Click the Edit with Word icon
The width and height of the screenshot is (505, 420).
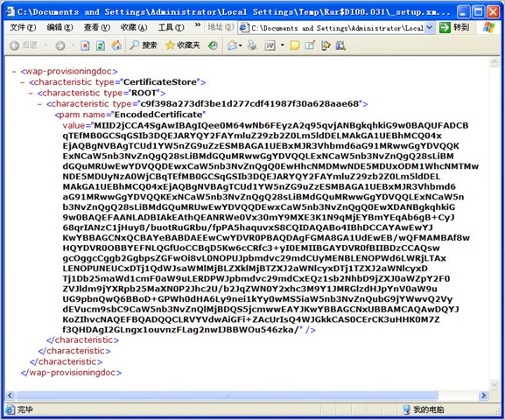pyautogui.click(x=270, y=45)
